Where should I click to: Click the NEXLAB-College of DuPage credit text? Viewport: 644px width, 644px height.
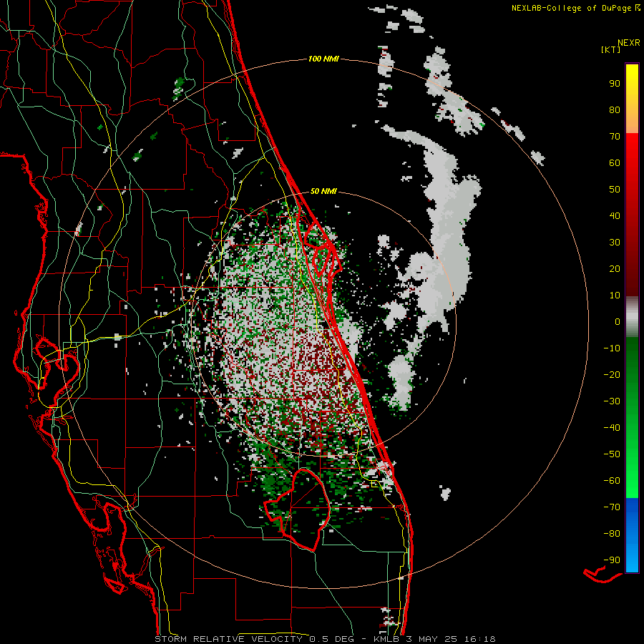(571, 8)
